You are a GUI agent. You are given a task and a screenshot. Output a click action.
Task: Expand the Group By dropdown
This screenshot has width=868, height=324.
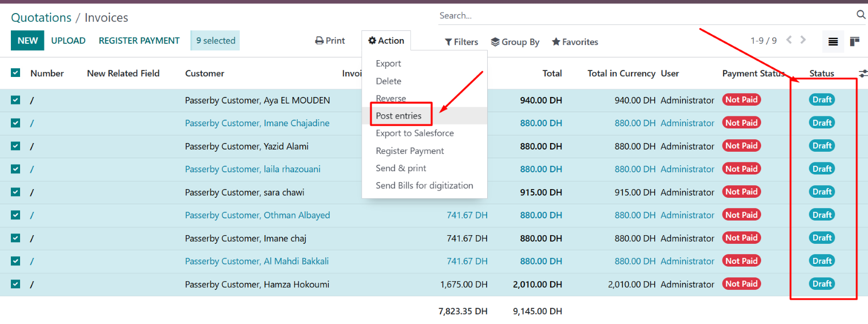(515, 42)
